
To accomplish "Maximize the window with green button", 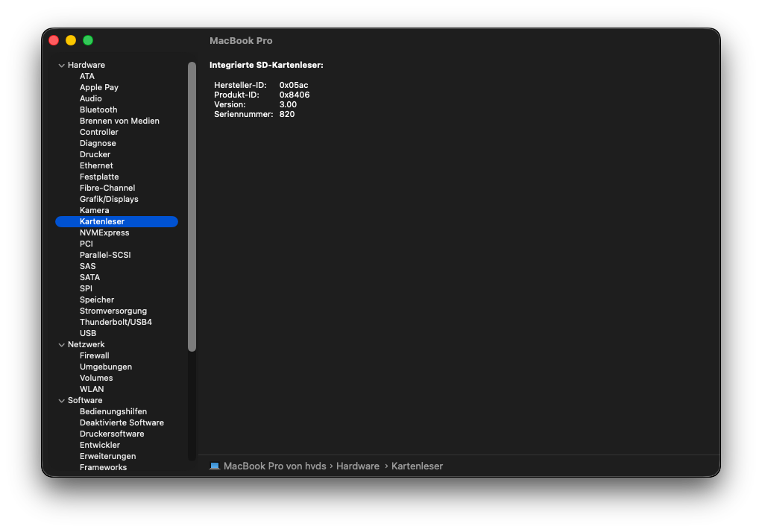I will pos(88,40).
